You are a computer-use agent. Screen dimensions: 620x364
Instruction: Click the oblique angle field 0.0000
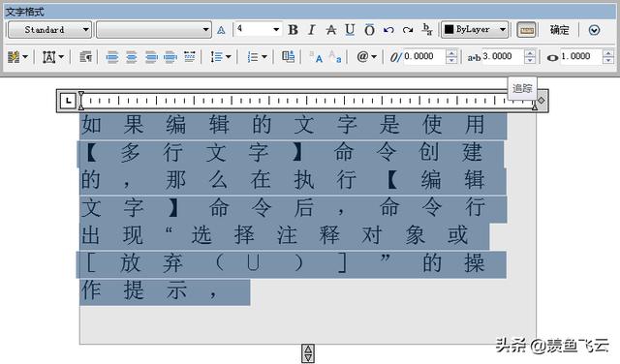coord(424,56)
